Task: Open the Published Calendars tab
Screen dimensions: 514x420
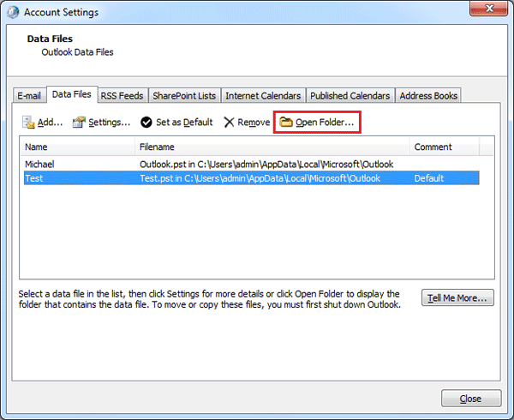Action: [350, 96]
